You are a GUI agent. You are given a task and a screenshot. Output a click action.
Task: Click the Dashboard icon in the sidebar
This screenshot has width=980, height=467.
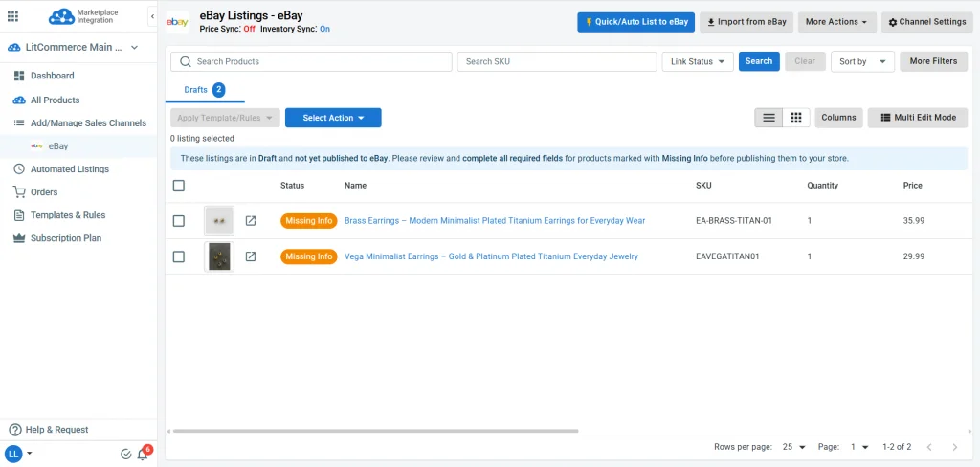(x=19, y=76)
